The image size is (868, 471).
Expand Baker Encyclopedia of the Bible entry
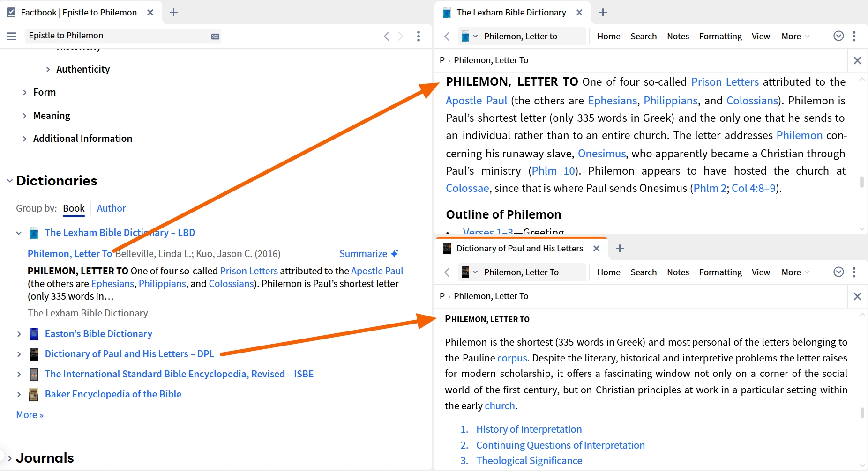pyautogui.click(x=19, y=394)
